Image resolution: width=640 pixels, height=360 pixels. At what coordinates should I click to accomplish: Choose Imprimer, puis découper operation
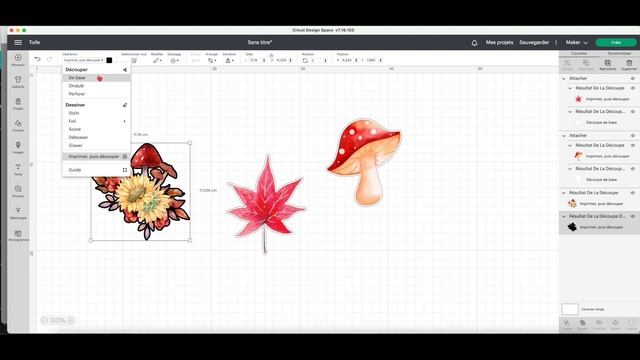(x=96, y=157)
